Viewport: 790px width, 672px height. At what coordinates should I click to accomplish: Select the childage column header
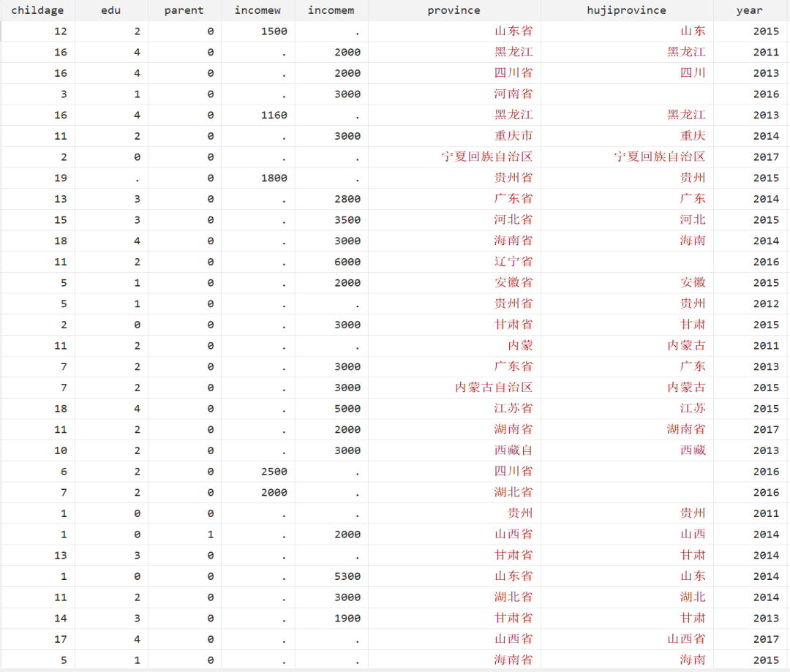(x=37, y=10)
